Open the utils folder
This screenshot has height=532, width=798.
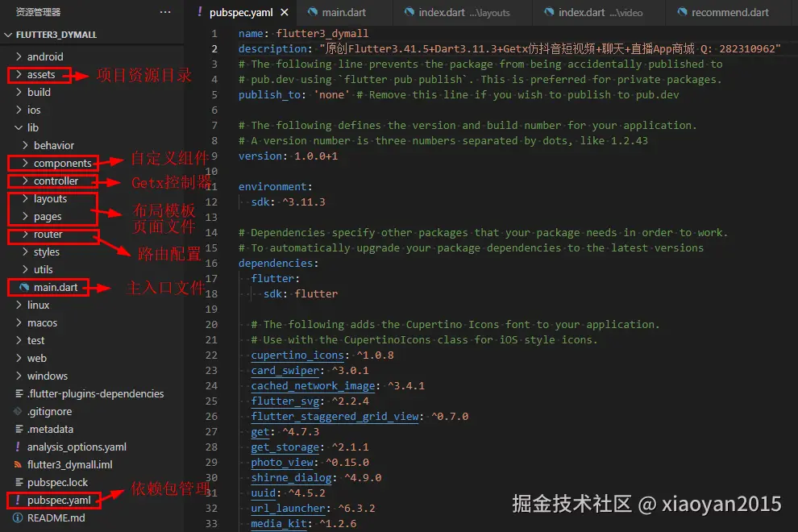pos(44,269)
